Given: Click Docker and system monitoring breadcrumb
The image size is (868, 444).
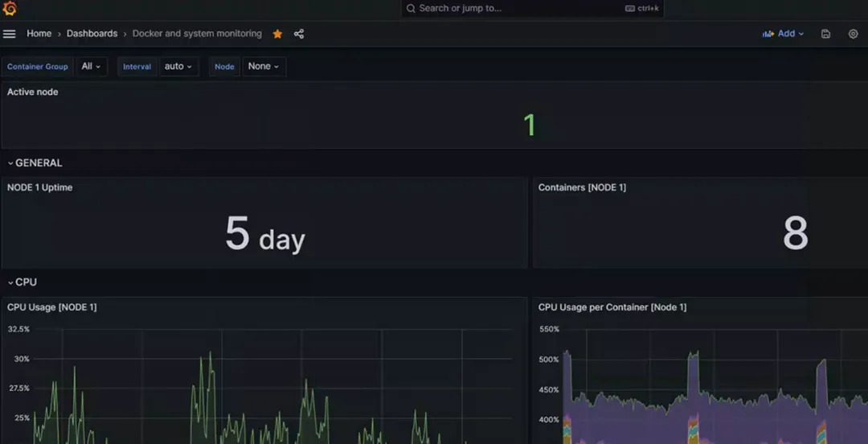Looking at the screenshot, I should (x=197, y=34).
